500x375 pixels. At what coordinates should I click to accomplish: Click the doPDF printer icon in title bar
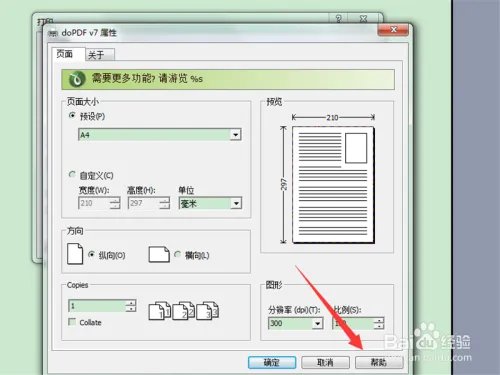(x=53, y=33)
